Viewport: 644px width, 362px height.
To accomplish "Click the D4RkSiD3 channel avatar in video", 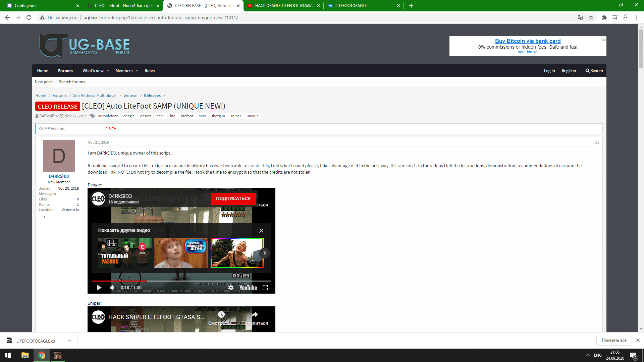I will point(98,199).
